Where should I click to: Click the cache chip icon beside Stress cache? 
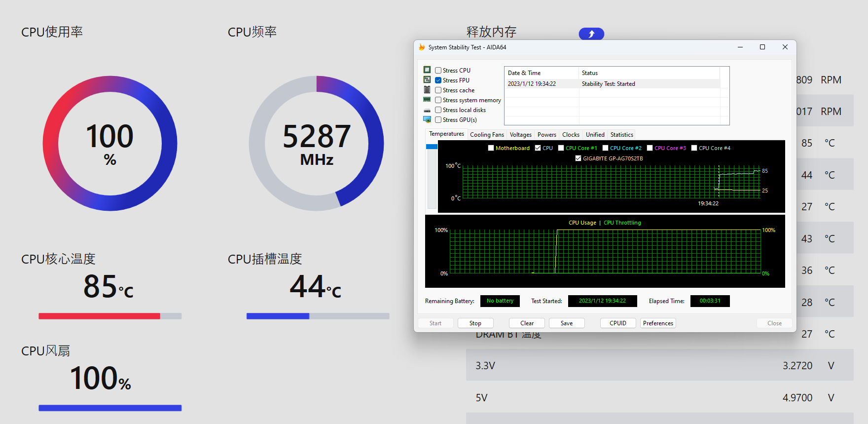point(427,90)
